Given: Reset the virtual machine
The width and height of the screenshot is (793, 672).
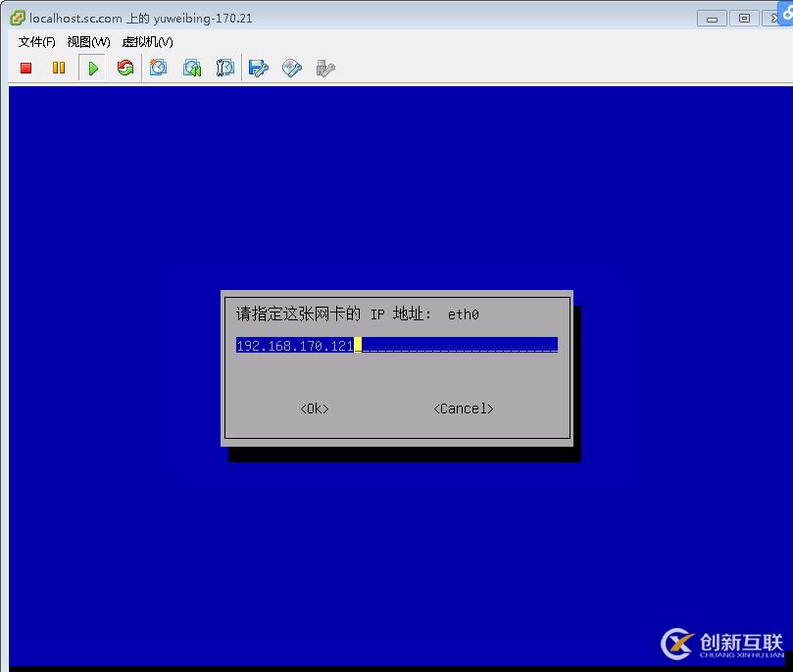Looking at the screenshot, I should click(124, 68).
